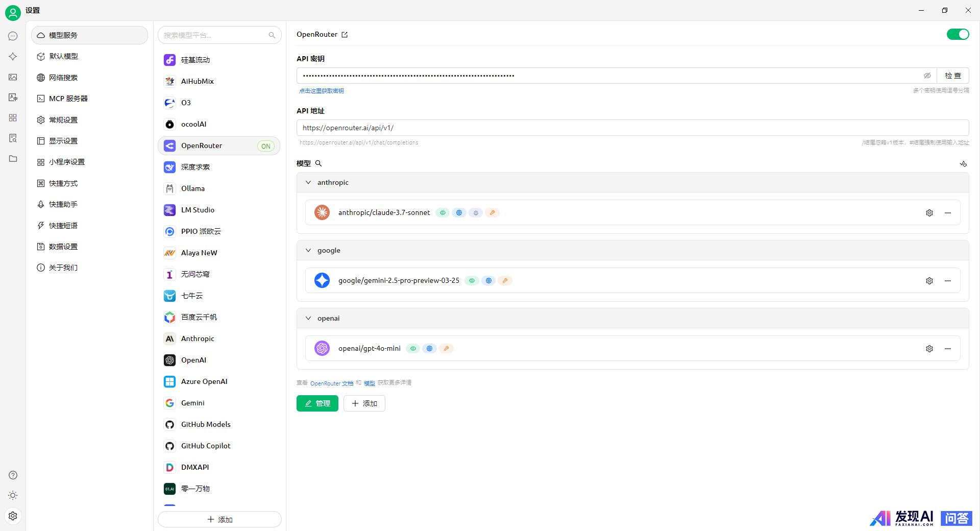Click 检查 button to verify API key

coord(953,76)
